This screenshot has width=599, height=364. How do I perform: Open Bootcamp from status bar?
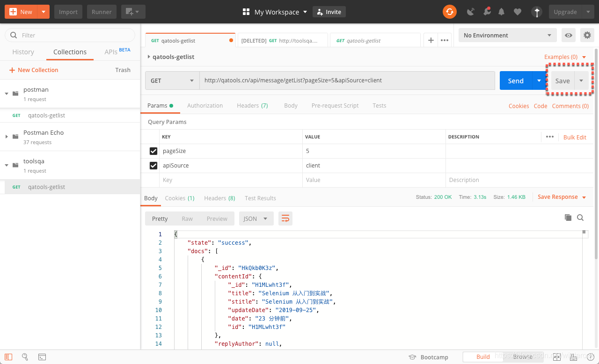(x=429, y=357)
